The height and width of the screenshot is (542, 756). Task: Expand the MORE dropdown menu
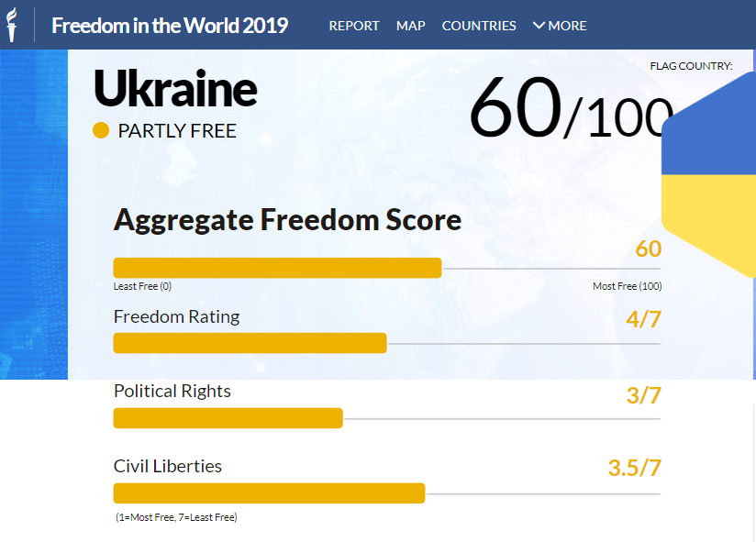[560, 26]
